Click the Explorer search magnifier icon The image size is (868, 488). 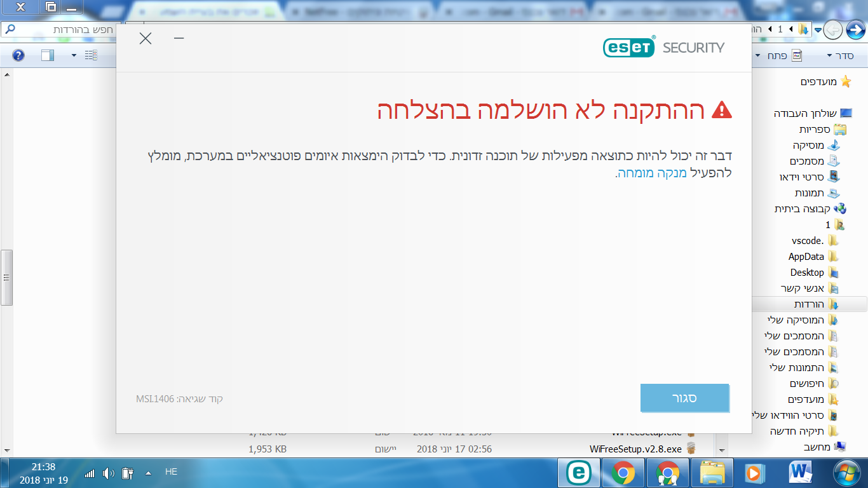[10, 29]
